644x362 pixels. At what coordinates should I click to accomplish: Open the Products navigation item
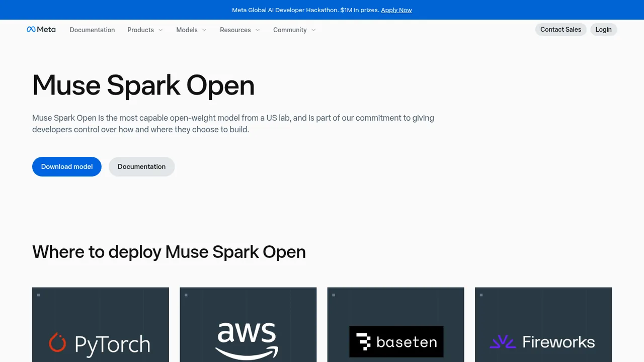tap(140, 30)
